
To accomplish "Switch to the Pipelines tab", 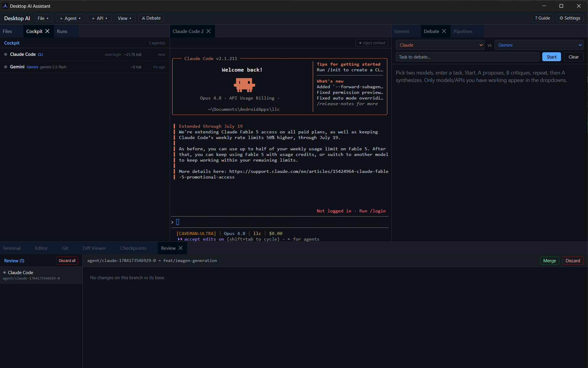I will (x=463, y=31).
